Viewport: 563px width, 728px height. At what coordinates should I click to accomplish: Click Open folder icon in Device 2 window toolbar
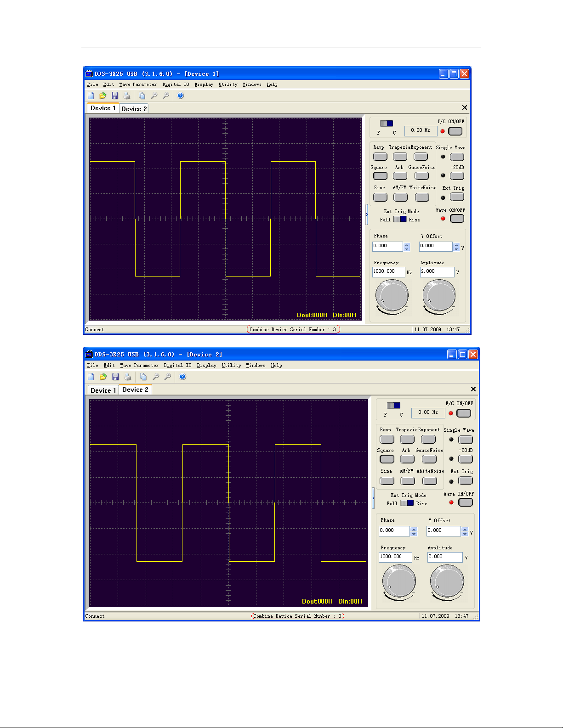pyautogui.click(x=103, y=377)
